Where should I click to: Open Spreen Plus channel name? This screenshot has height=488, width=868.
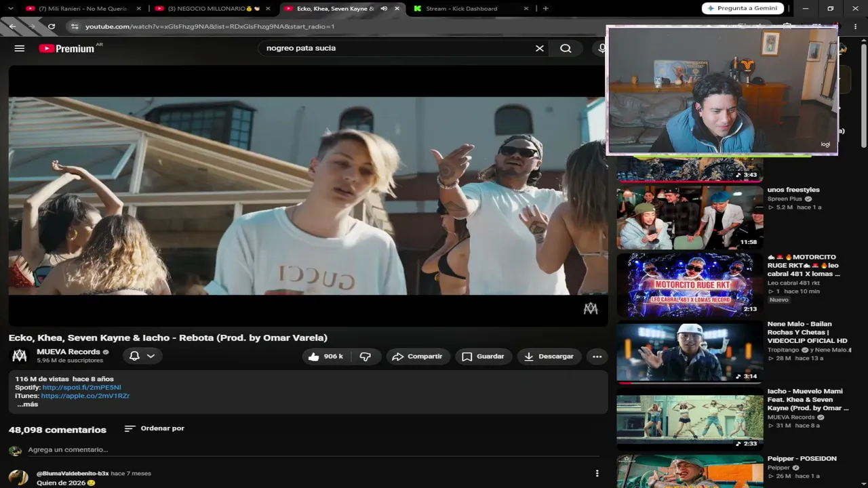785,199
